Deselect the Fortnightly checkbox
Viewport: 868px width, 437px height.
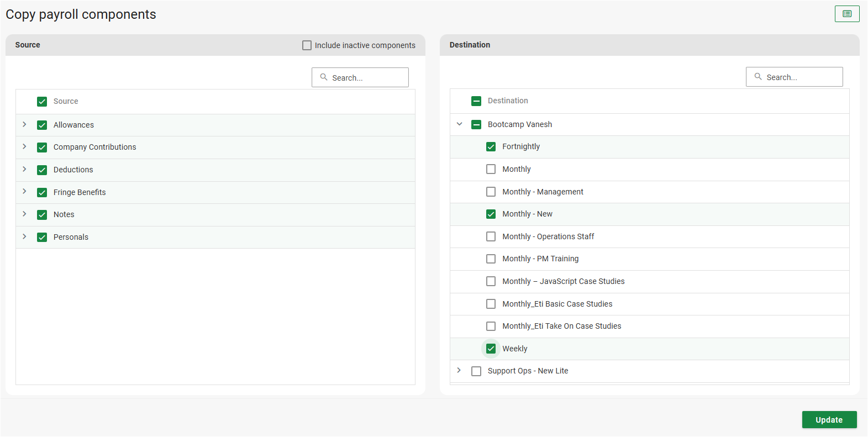[x=491, y=146]
